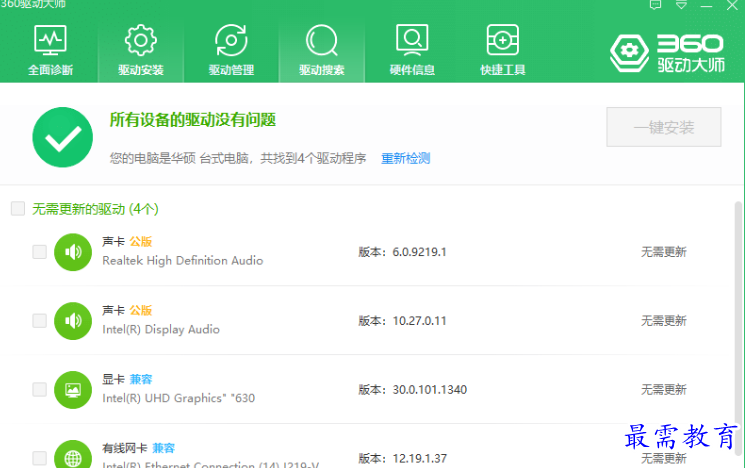
Task: Check the Intel(R) UHD Graphics 630 checkbox
Action: click(39, 390)
